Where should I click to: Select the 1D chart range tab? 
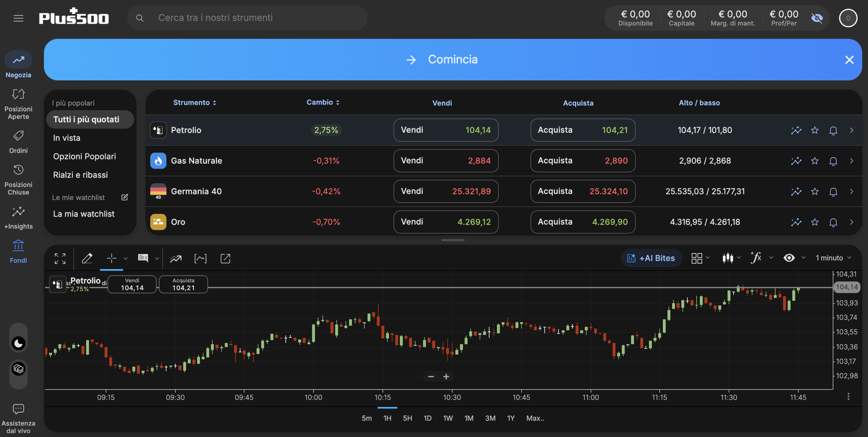click(x=427, y=418)
